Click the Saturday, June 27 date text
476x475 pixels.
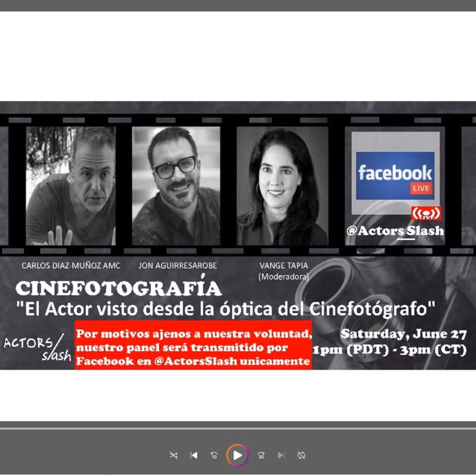tap(403, 334)
